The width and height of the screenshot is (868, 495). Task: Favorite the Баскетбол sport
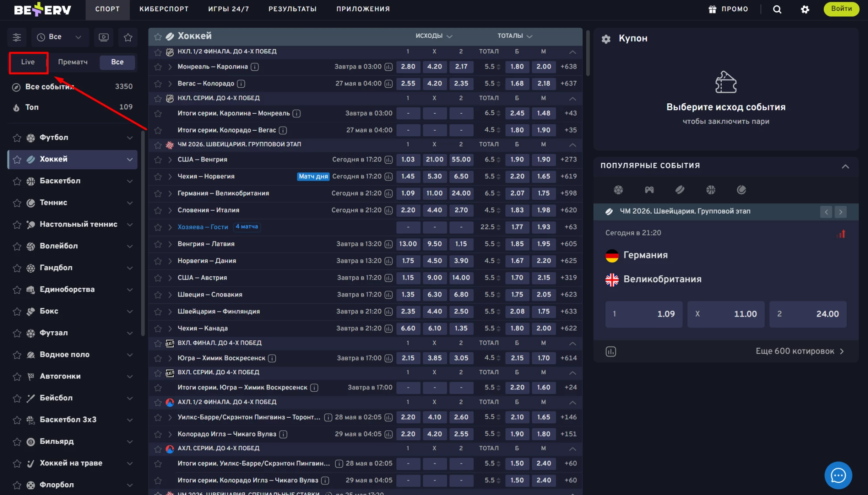(17, 181)
